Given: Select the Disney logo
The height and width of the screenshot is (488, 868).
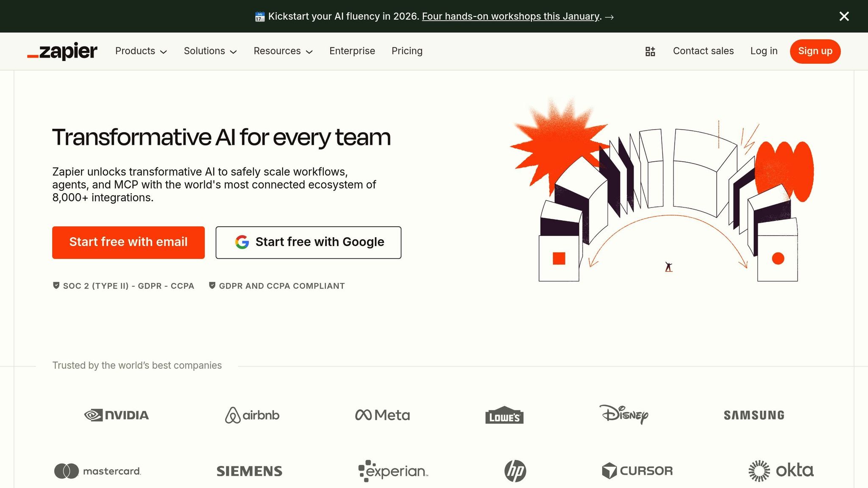Looking at the screenshot, I should pos(624,415).
